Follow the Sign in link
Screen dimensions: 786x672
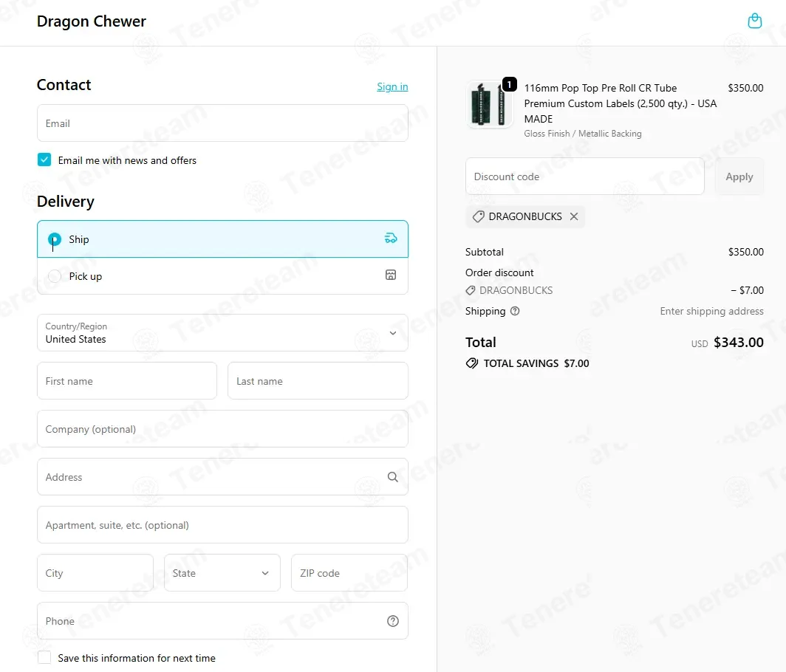pyautogui.click(x=392, y=86)
